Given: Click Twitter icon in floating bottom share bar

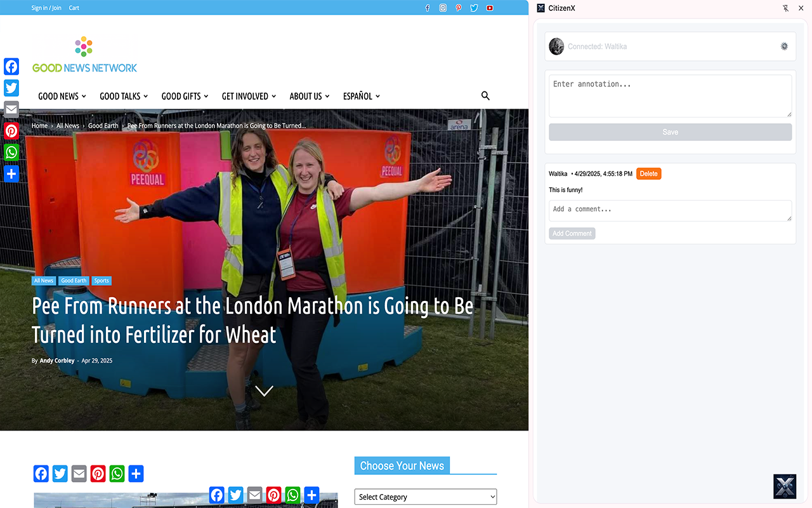Looking at the screenshot, I should point(236,495).
